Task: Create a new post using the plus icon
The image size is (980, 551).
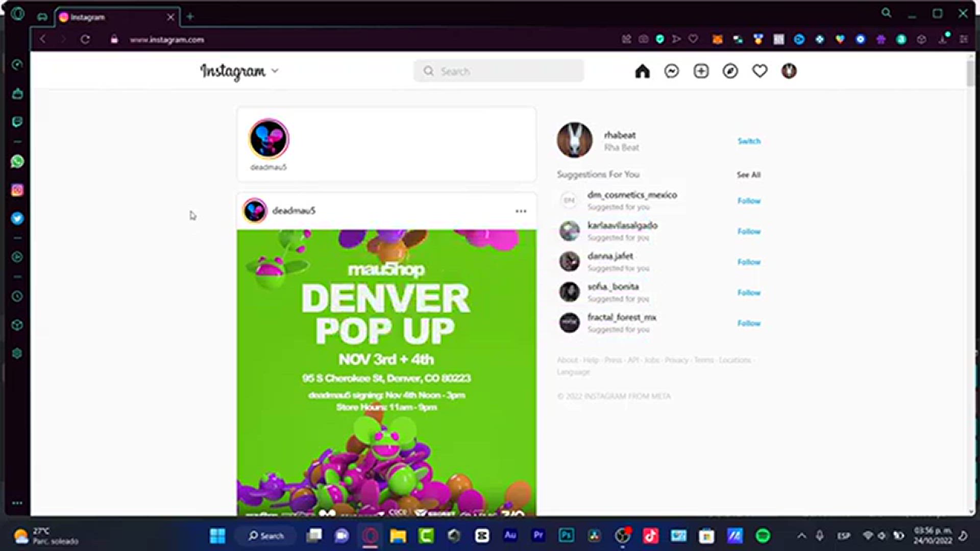Action: click(x=701, y=71)
